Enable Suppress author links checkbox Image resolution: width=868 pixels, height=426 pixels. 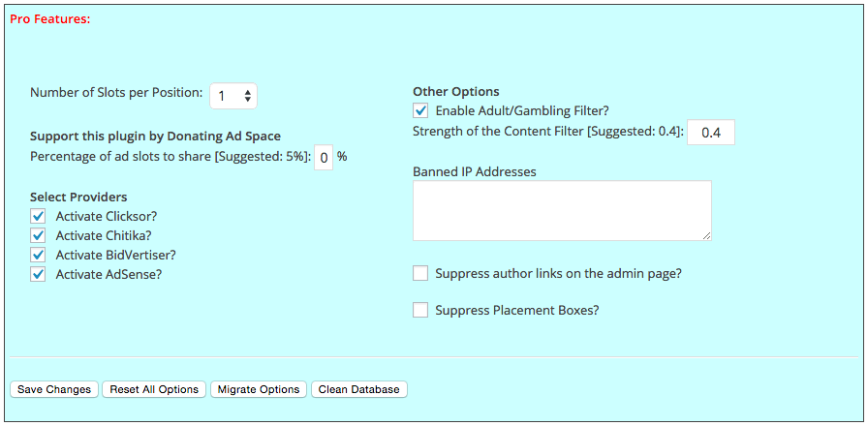coord(420,273)
